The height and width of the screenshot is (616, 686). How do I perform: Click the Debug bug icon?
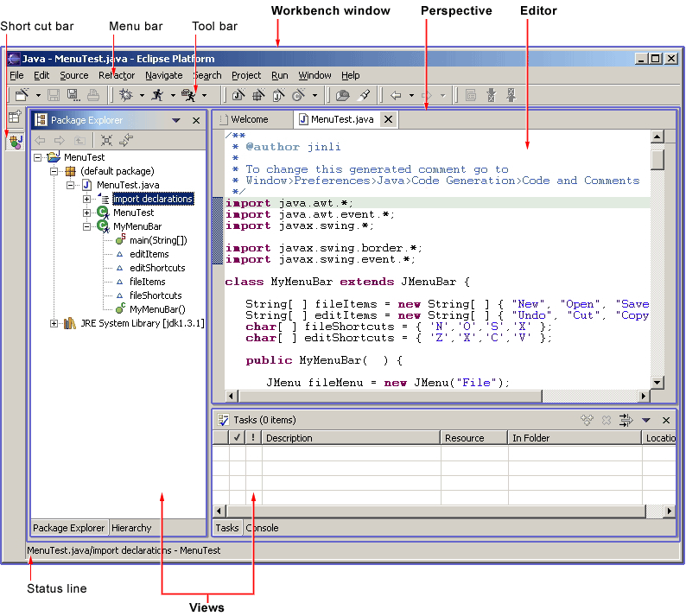[x=125, y=95]
